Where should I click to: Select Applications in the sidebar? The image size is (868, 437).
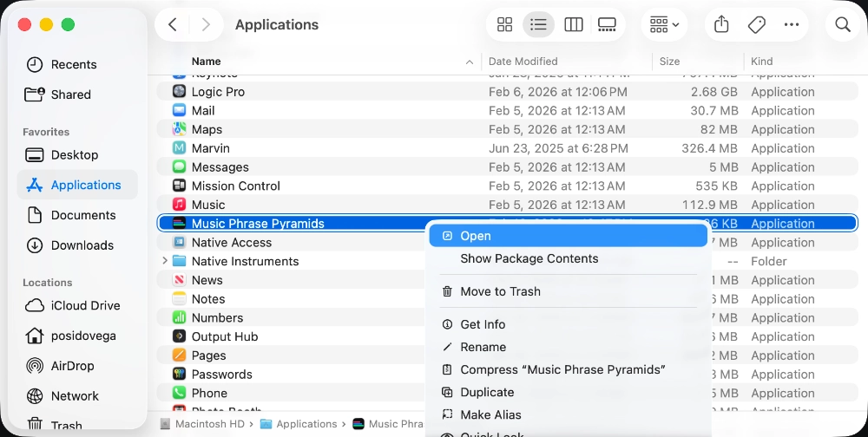[77, 185]
